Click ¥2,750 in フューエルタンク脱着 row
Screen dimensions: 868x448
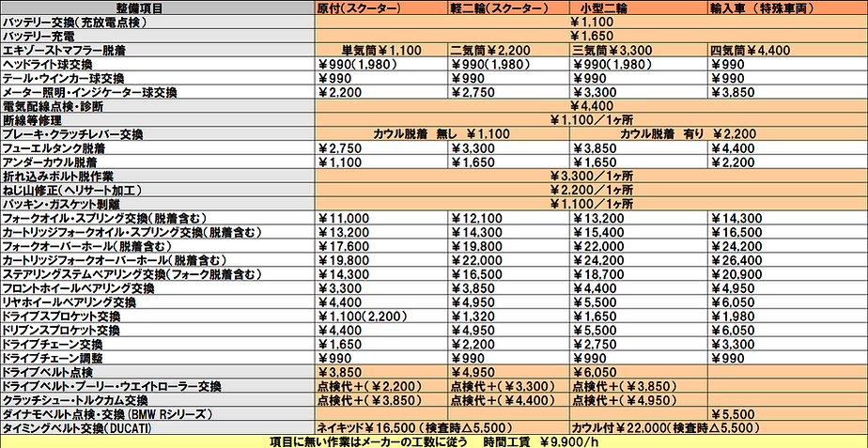pyautogui.click(x=381, y=147)
